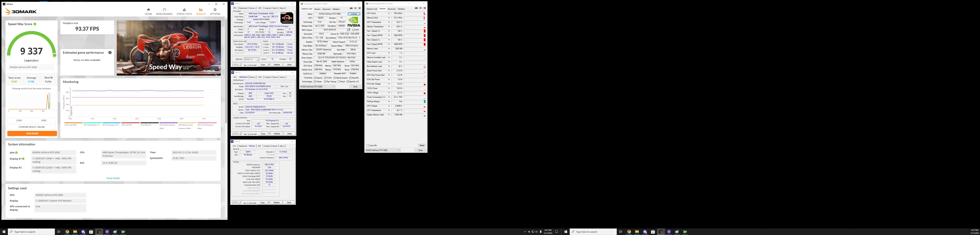Go to STRESS TESTS in 3DMark
Viewport: 980px width, 235px height.
pos(184,11)
